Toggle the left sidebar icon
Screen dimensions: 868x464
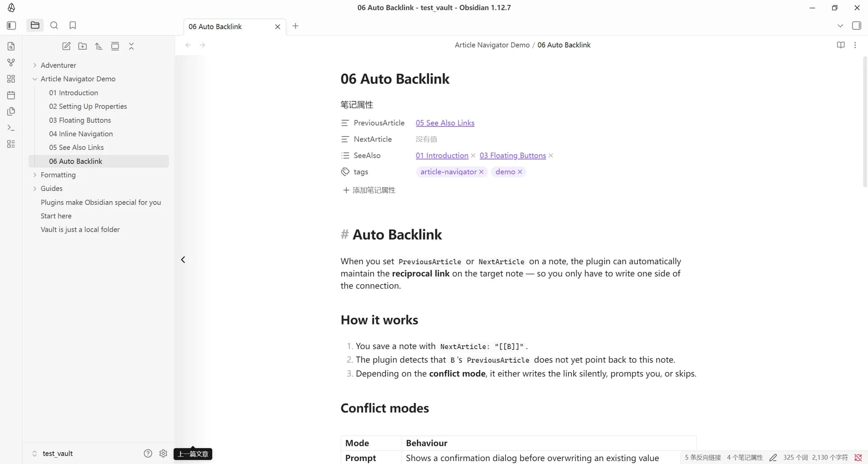click(x=11, y=25)
